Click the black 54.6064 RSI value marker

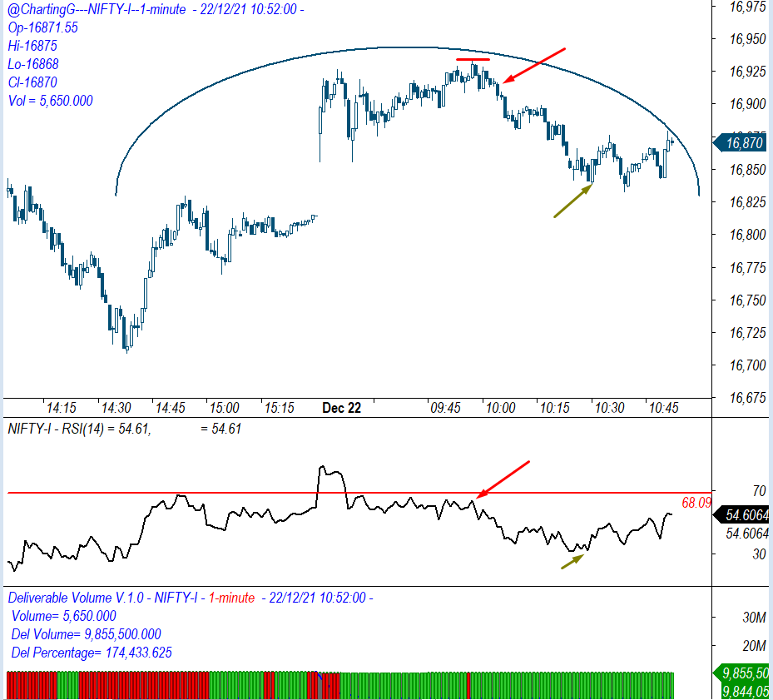(741, 515)
